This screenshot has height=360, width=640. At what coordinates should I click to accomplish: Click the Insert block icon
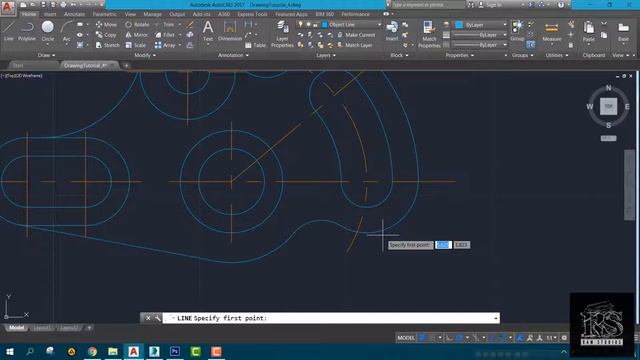click(x=392, y=31)
